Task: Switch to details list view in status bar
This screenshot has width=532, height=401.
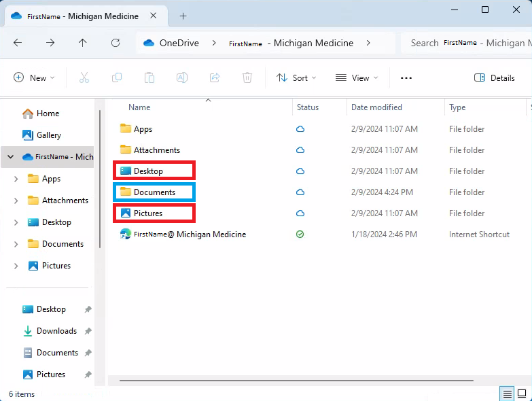Action: [x=507, y=394]
